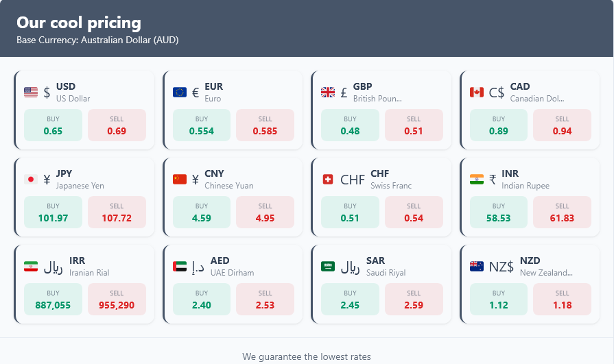Click the Iranian flag icon
This screenshot has height=364, width=614.
coord(31,267)
